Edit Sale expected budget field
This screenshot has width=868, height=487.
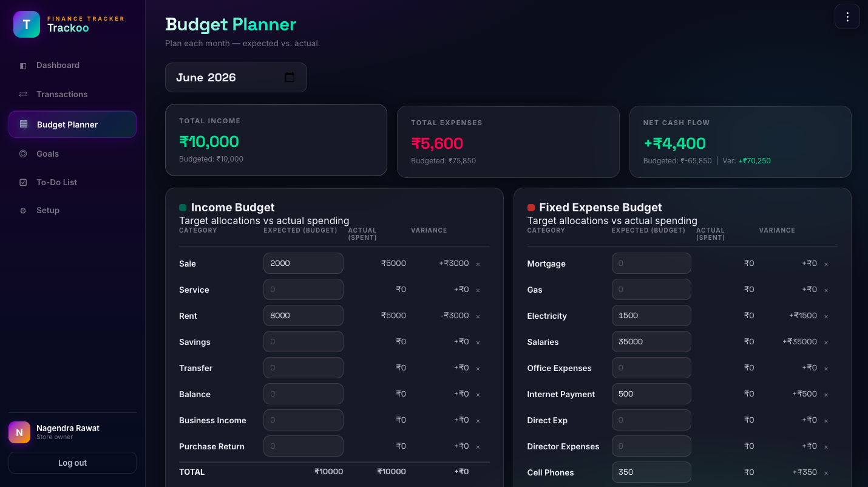tap(303, 264)
